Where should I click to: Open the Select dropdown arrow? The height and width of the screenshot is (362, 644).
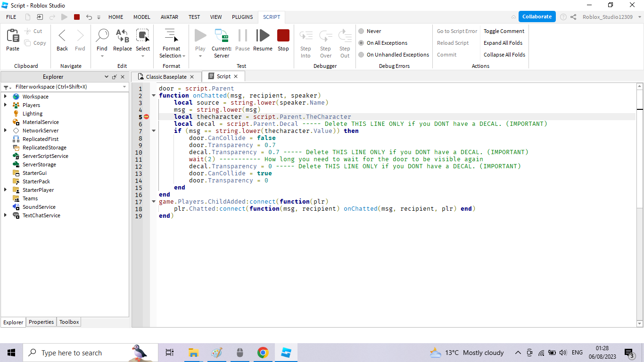coord(142,56)
